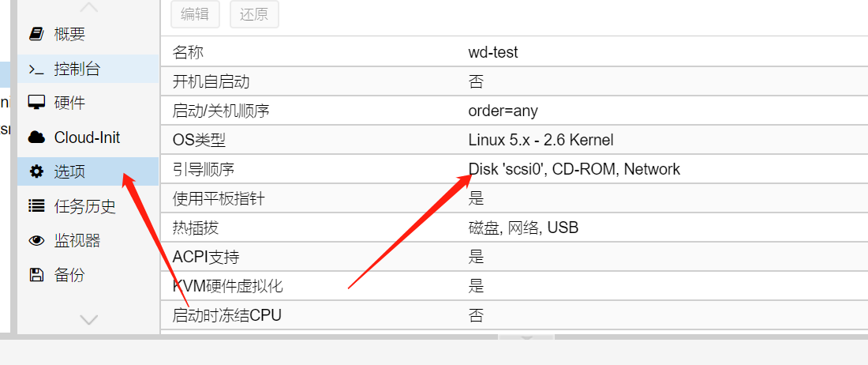
Task: Collapse sidebar menu with up chevron
Action: (x=88, y=7)
